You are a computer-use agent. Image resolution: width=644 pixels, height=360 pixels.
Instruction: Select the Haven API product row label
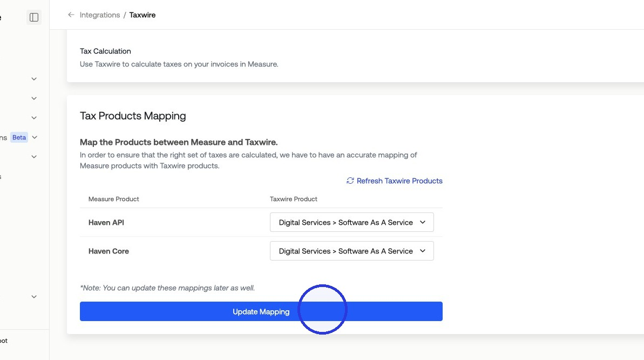tap(106, 223)
